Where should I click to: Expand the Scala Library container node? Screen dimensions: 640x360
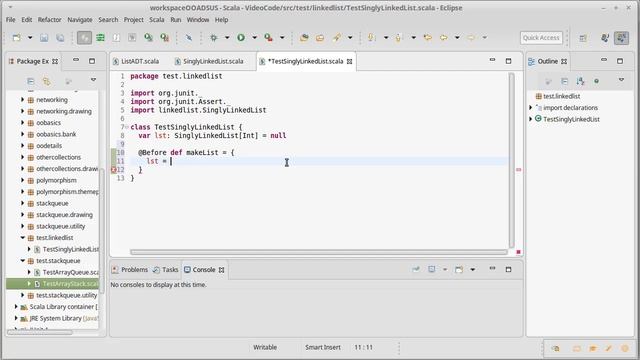coord(16,307)
